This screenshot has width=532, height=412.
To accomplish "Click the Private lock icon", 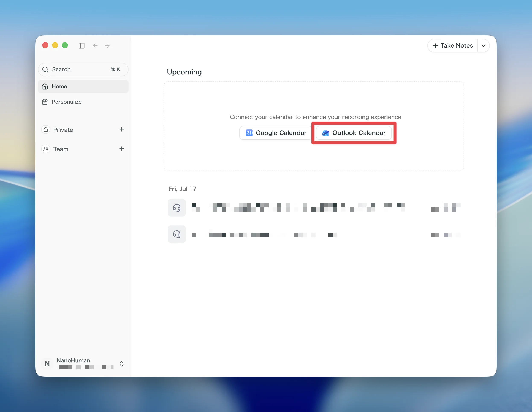I will point(45,129).
